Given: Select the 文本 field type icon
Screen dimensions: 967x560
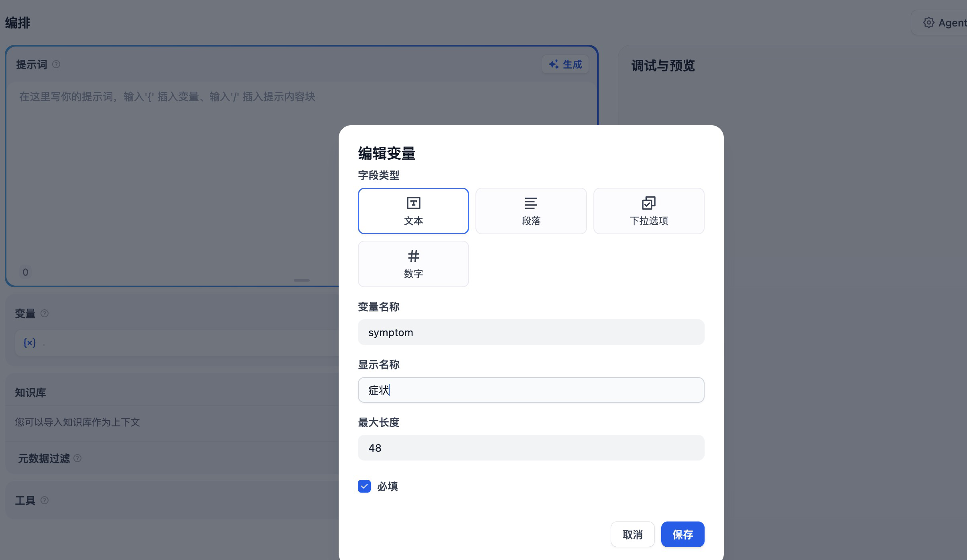Looking at the screenshot, I should click(x=413, y=203).
